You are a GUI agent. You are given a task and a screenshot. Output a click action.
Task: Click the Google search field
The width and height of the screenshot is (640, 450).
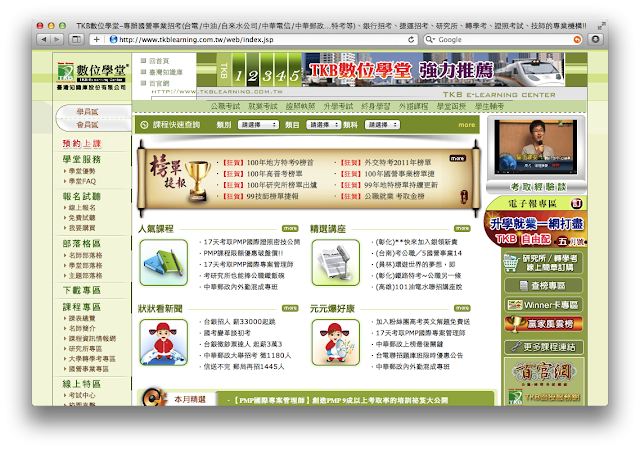tap(502, 40)
